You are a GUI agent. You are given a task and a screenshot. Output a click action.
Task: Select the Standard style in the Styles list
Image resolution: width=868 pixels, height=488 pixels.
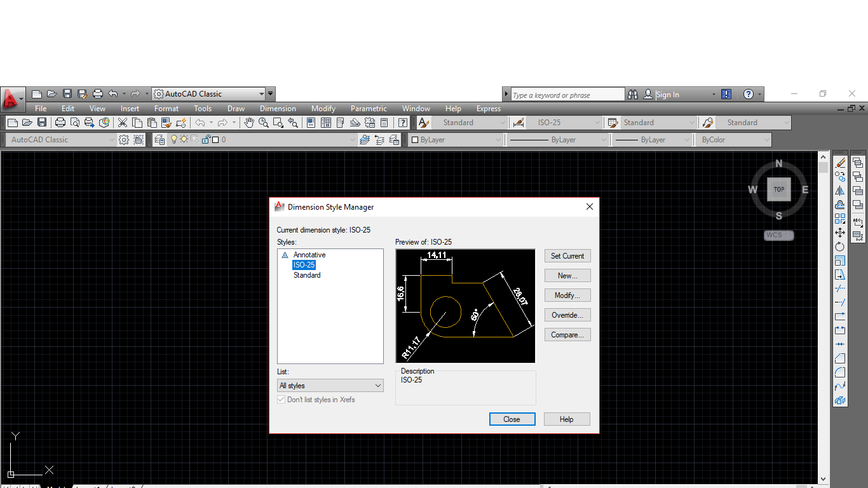pyautogui.click(x=307, y=275)
